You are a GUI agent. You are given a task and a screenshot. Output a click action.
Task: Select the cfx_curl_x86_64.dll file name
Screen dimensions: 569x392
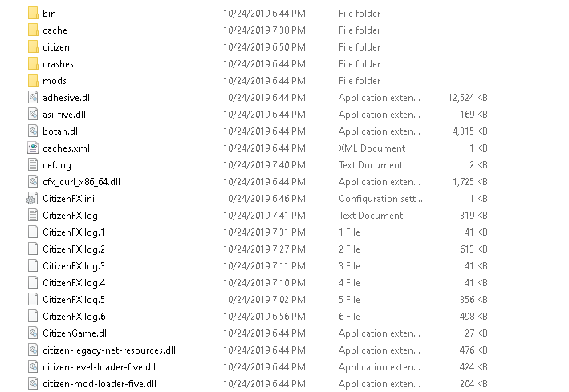click(x=81, y=182)
